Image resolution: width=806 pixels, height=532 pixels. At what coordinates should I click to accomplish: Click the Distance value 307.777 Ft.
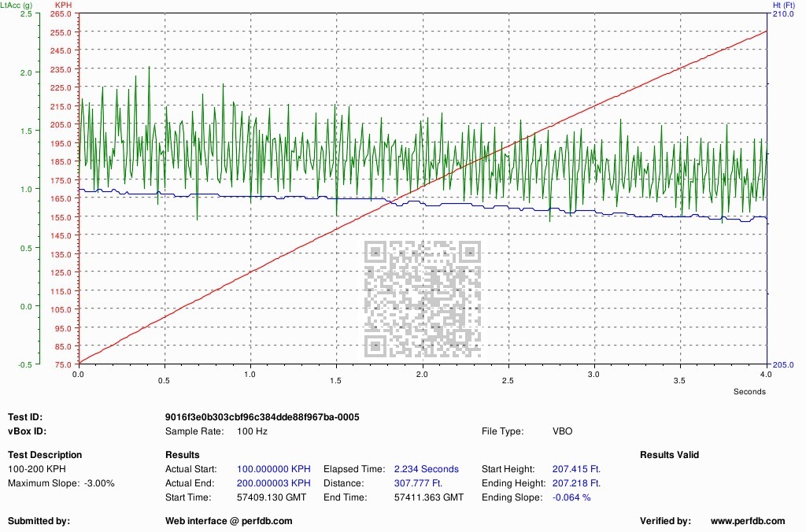(418, 483)
